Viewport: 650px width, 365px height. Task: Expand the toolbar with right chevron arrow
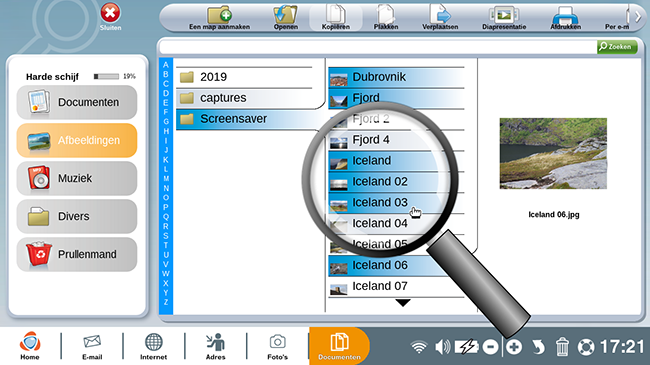click(638, 17)
